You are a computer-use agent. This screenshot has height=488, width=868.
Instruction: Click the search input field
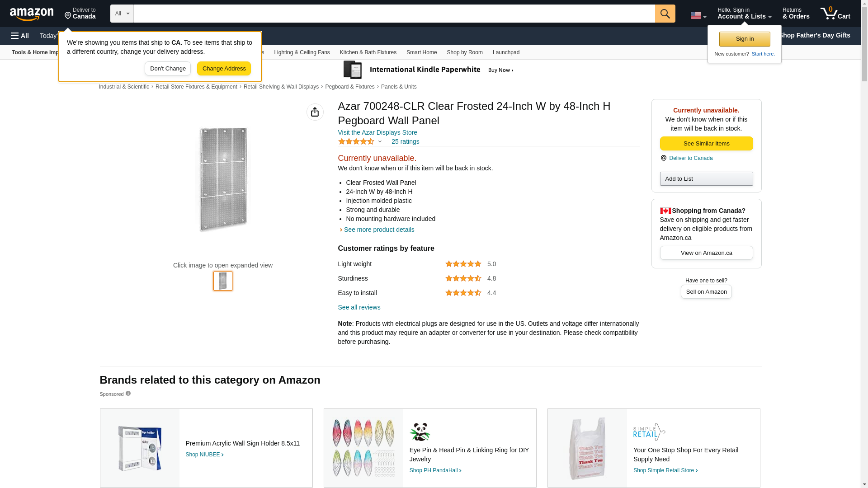(393, 14)
